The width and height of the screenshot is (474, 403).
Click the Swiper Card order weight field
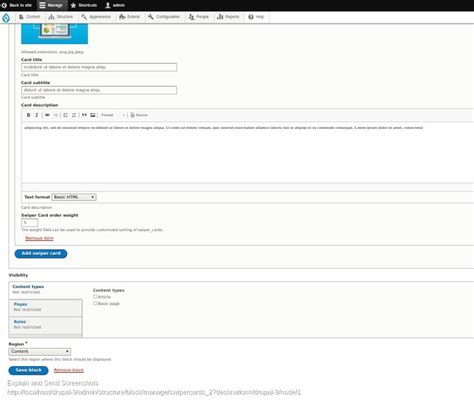(x=30, y=223)
